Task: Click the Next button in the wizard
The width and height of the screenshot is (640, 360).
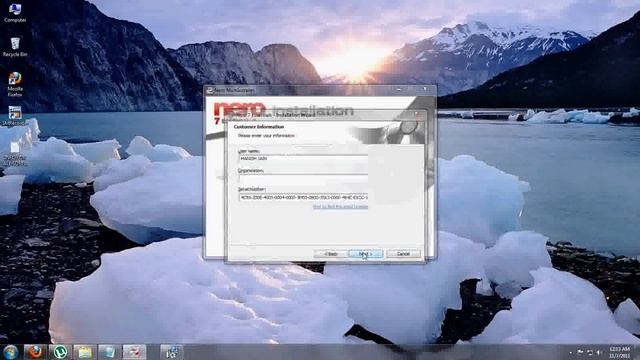Action: pos(366,254)
